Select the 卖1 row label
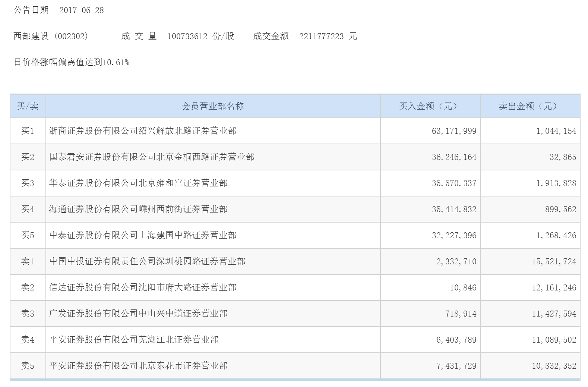588x387 pixels. coord(28,261)
